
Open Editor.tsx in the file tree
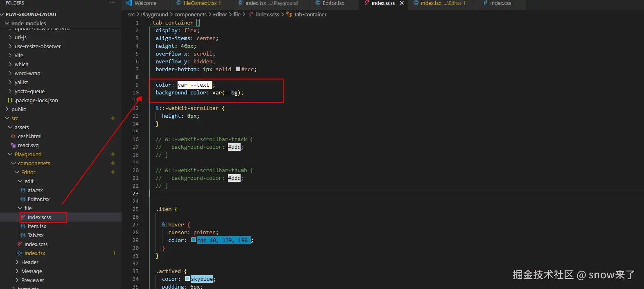tap(38, 199)
